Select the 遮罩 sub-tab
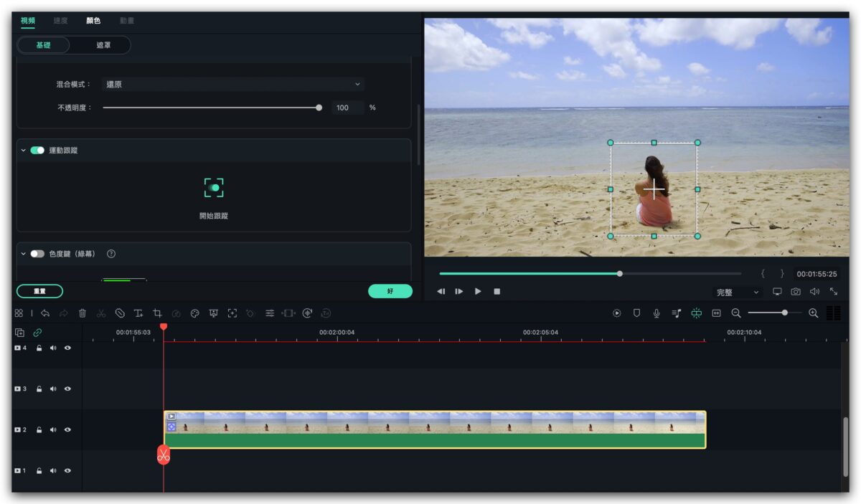The image size is (861, 504). point(104,45)
